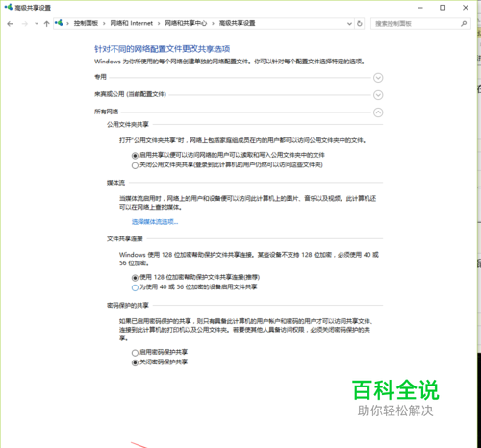481x448 pixels.
Task: Open 网络和 Internet breadcrumb
Action: (x=132, y=23)
